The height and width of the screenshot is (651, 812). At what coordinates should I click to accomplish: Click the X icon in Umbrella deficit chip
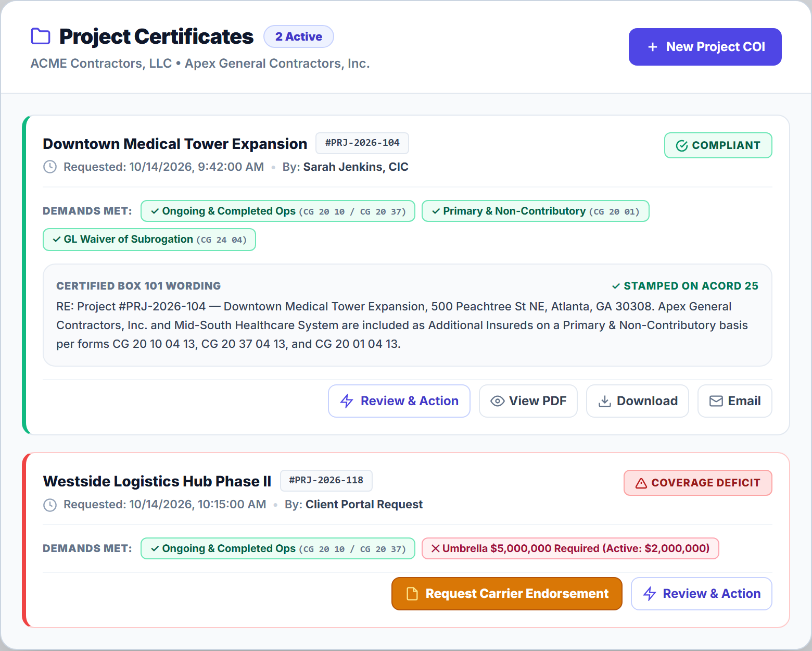tap(436, 548)
